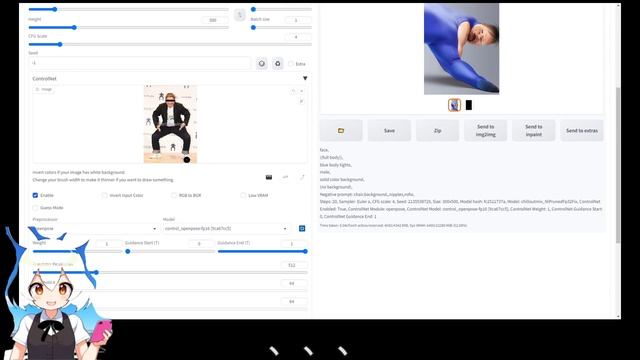Screen dimensions: 640x360
Task: Enable the RGB to BGR option
Action: pyautogui.click(x=174, y=195)
